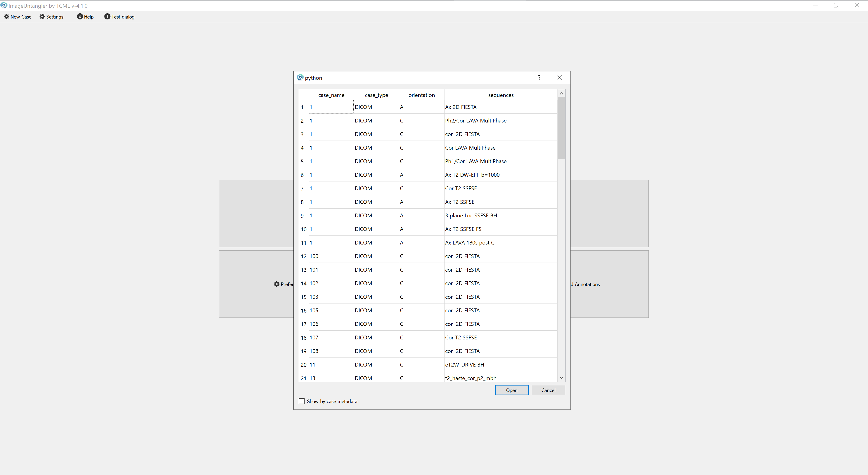This screenshot has height=475, width=868.
Task: Click the Open button in dialog
Action: click(511, 390)
